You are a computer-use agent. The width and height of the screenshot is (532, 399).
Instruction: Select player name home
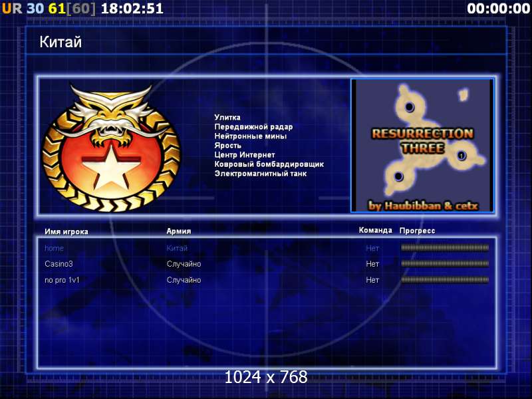(54, 248)
